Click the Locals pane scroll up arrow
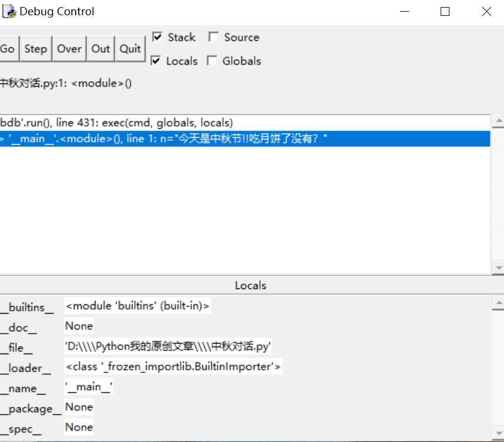Image resolution: width=504 pixels, height=442 pixels. click(499, 303)
